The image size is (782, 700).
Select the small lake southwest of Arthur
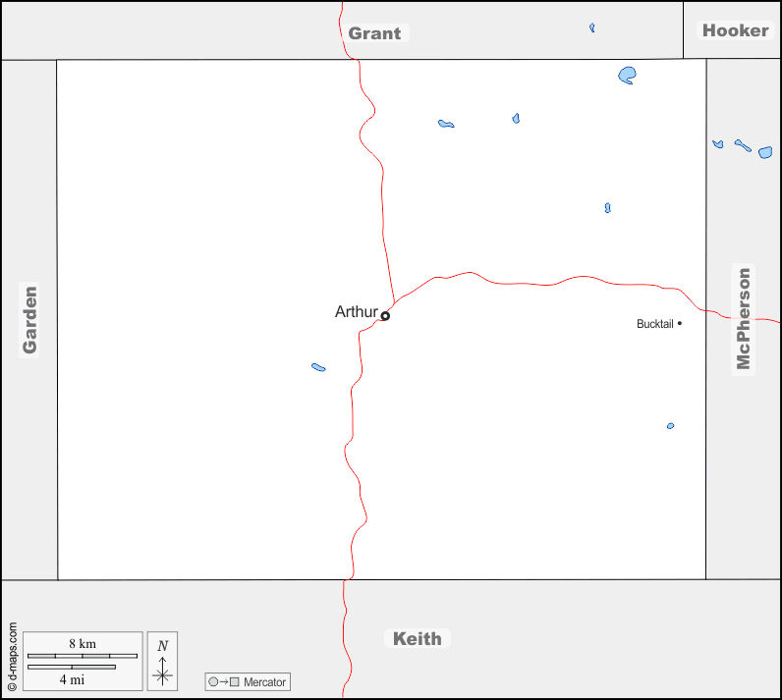coord(318,367)
